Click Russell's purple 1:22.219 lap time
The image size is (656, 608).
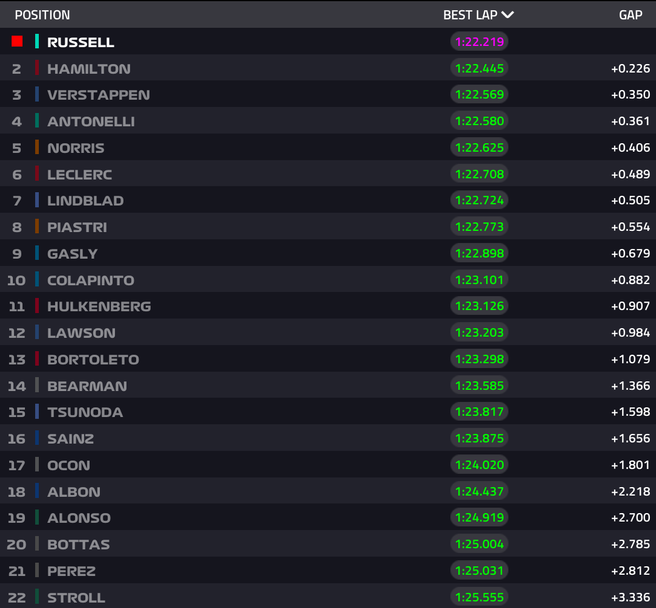(479, 42)
